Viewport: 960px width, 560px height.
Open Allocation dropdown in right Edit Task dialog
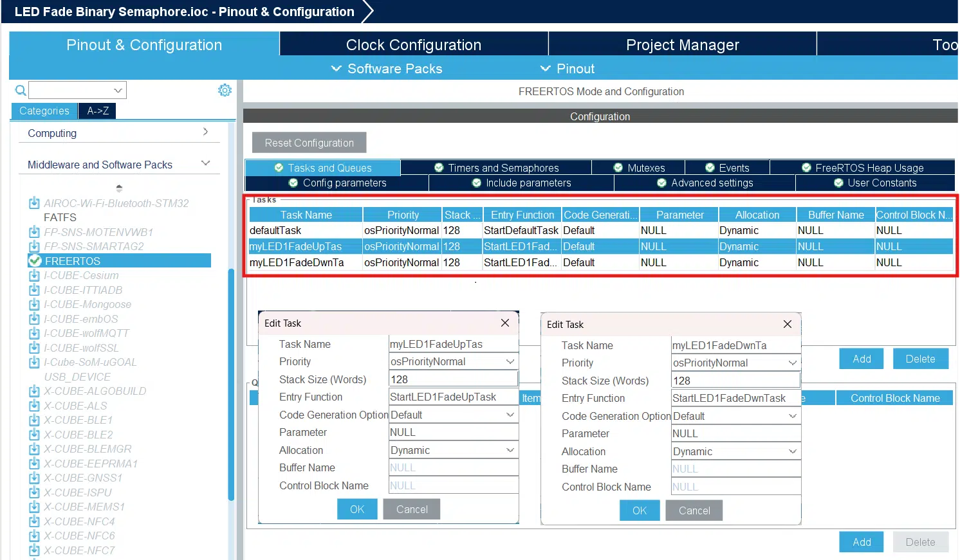click(736, 451)
